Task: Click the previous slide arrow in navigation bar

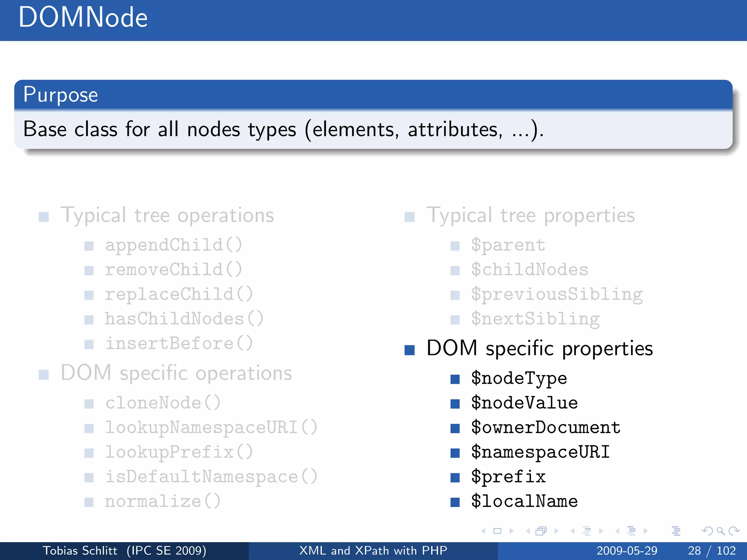Action: 484,531
